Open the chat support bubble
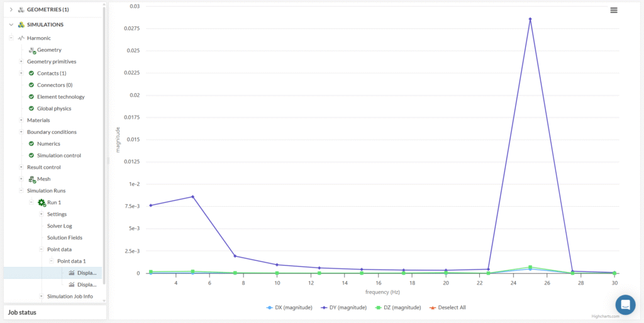 pos(625,305)
